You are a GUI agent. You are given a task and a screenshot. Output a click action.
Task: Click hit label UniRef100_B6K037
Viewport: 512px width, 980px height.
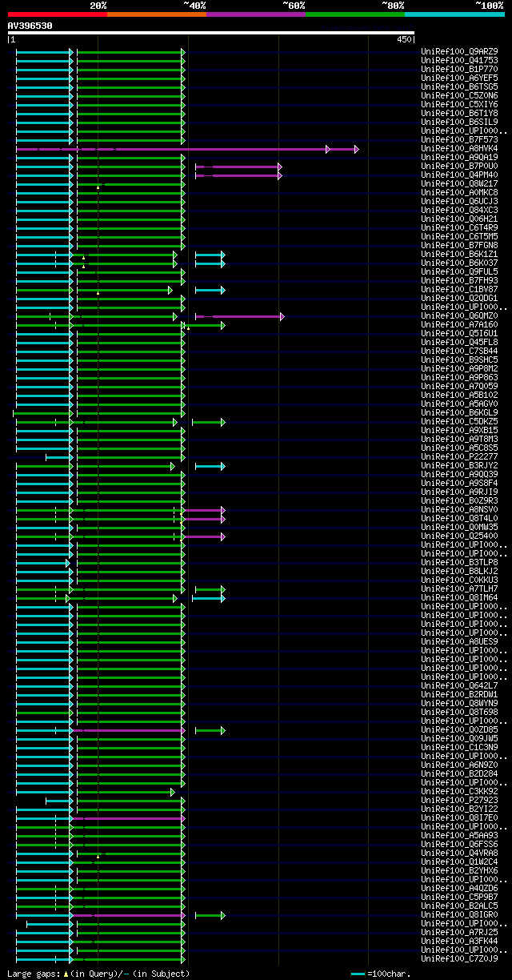(459, 263)
